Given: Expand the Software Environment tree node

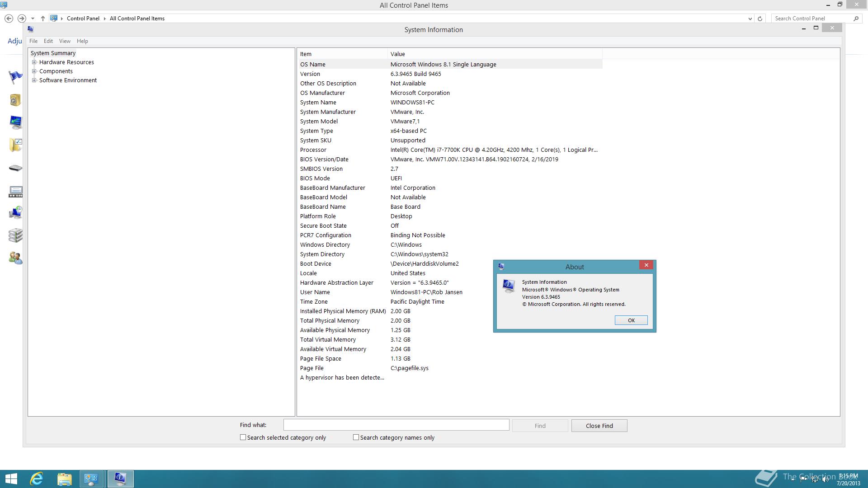Looking at the screenshot, I should coord(34,80).
